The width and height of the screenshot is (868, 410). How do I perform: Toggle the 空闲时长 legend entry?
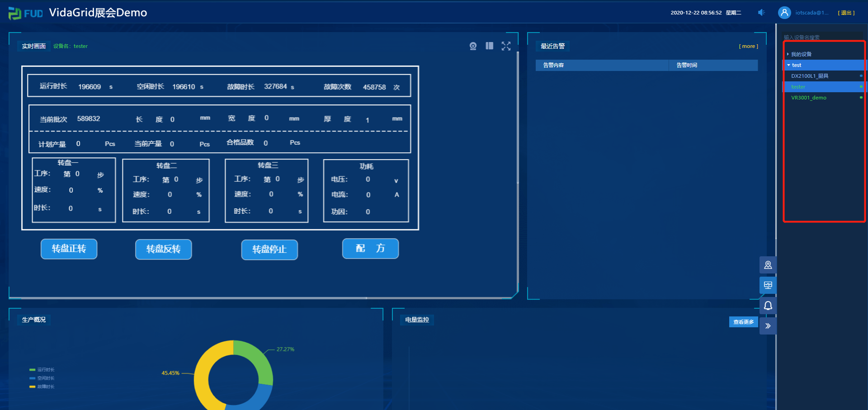click(x=42, y=378)
